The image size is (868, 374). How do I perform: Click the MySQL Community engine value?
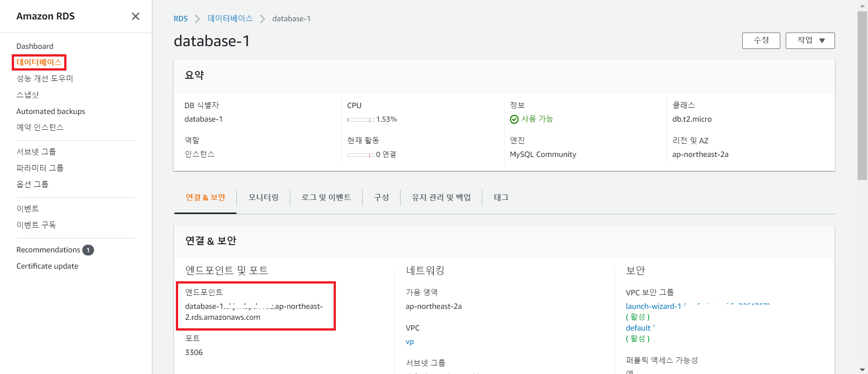(x=543, y=155)
